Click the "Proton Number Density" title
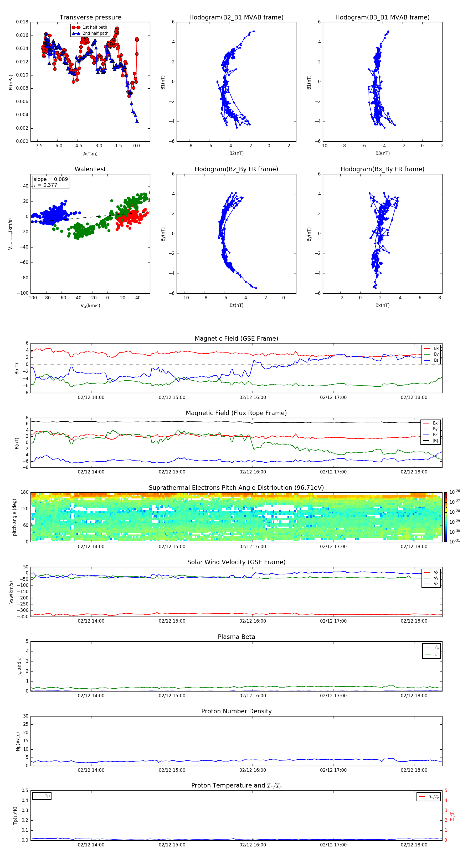Image resolution: width=473 pixels, height=868 pixels. pyautogui.click(x=236, y=711)
